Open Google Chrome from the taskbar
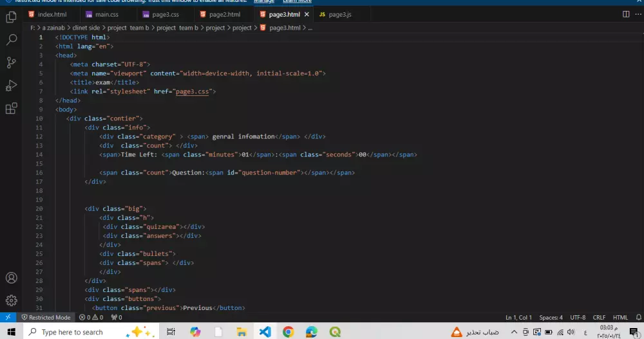The height and width of the screenshot is (339, 644). 288,332
